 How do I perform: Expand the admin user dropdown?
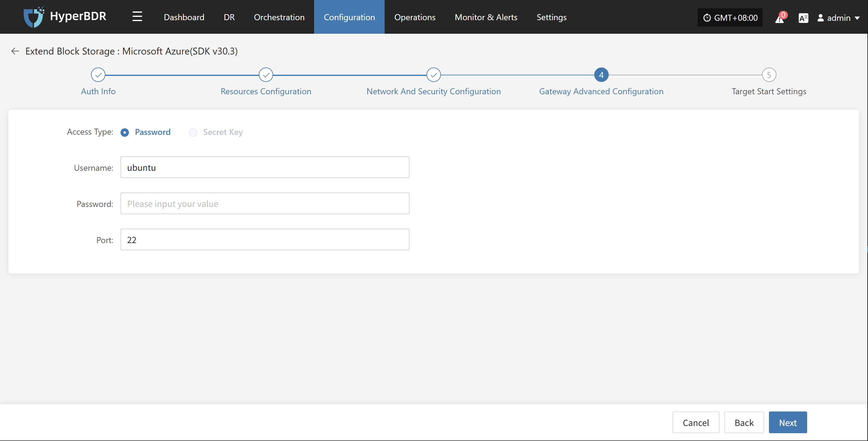pyautogui.click(x=838, y=18)
